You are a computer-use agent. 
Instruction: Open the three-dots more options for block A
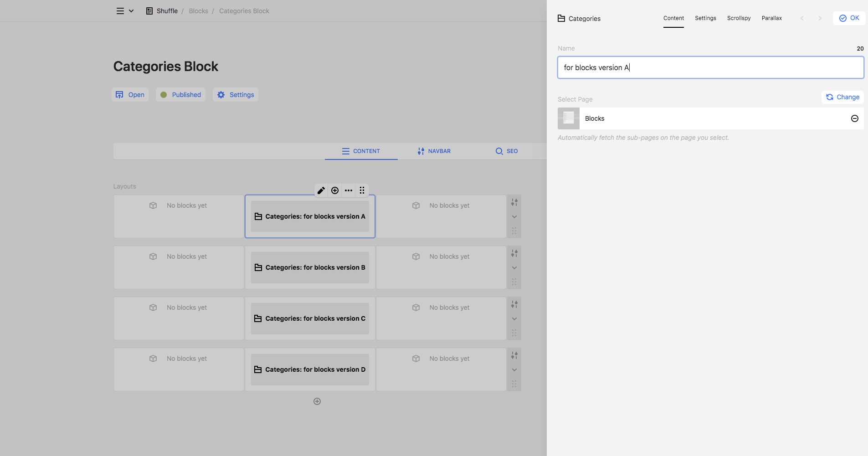pos(349,190)
